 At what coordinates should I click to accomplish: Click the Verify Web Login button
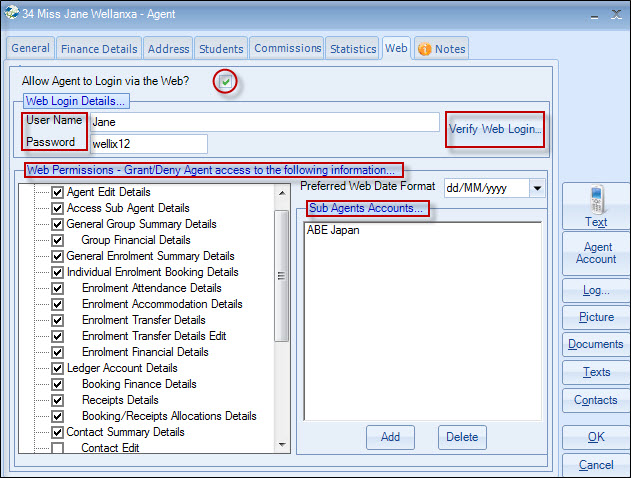[495, 129]
